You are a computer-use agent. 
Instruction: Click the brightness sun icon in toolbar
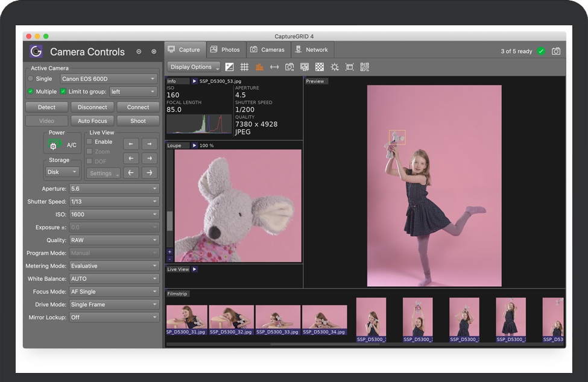point(335,67)
